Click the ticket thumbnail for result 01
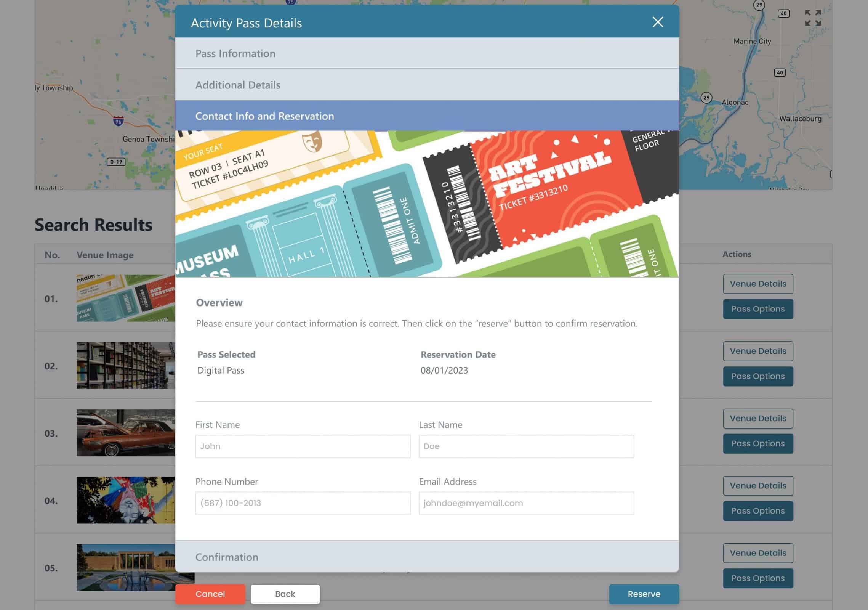The width and height of the screenshot is (868, 610). (125, 298)
